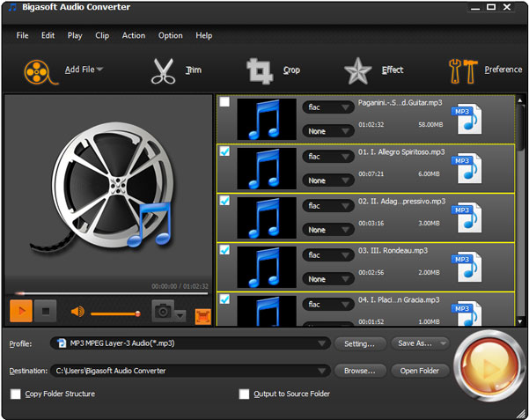Viewport: 529px width, 420px height.
Task: Open the Preference tools icon
Action: (x=462, y=71)
